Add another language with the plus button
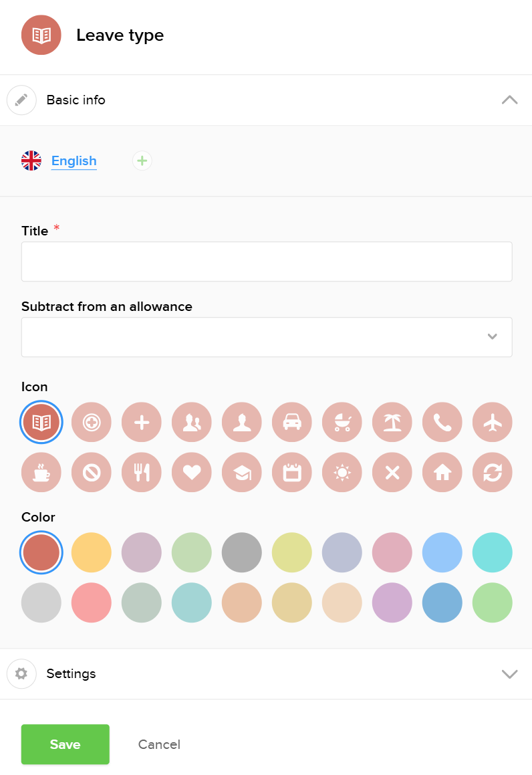This screenshot has width=532, height=775. pyautogui.click(x=142, y=161)
